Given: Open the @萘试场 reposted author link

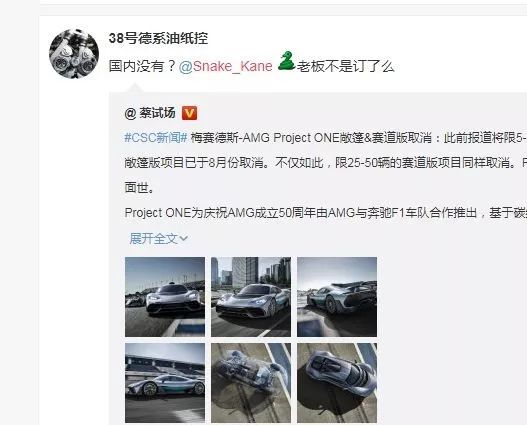Looking at the screenshot, I should point(150,113).
